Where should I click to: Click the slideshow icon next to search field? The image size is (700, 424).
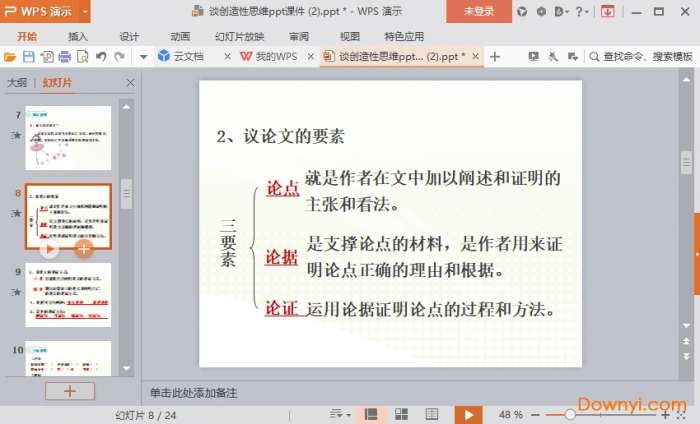point(533,57)
